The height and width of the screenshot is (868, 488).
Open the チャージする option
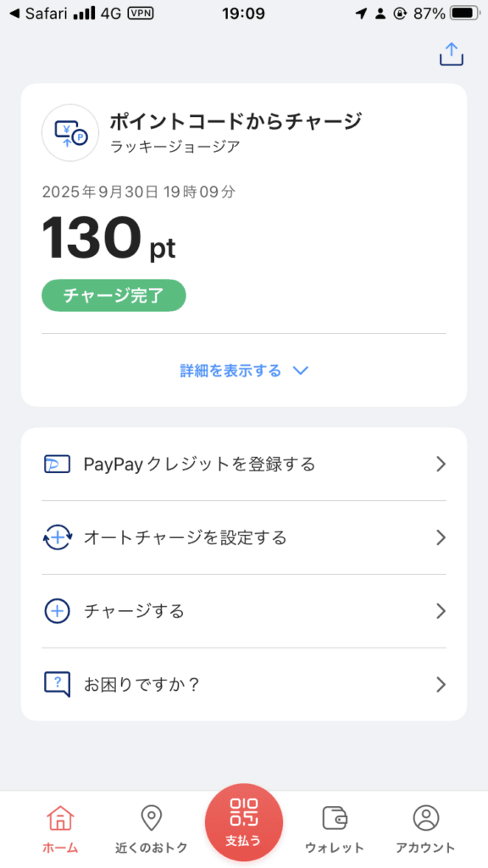244,610
